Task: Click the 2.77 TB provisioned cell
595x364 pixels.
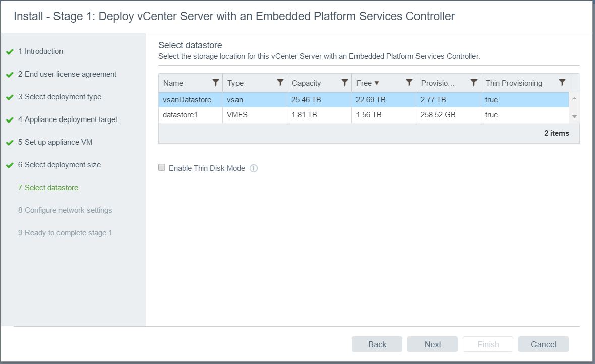Action: click(x=448, y=100)
